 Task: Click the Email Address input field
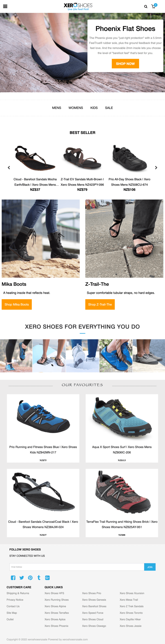[77, 567]
